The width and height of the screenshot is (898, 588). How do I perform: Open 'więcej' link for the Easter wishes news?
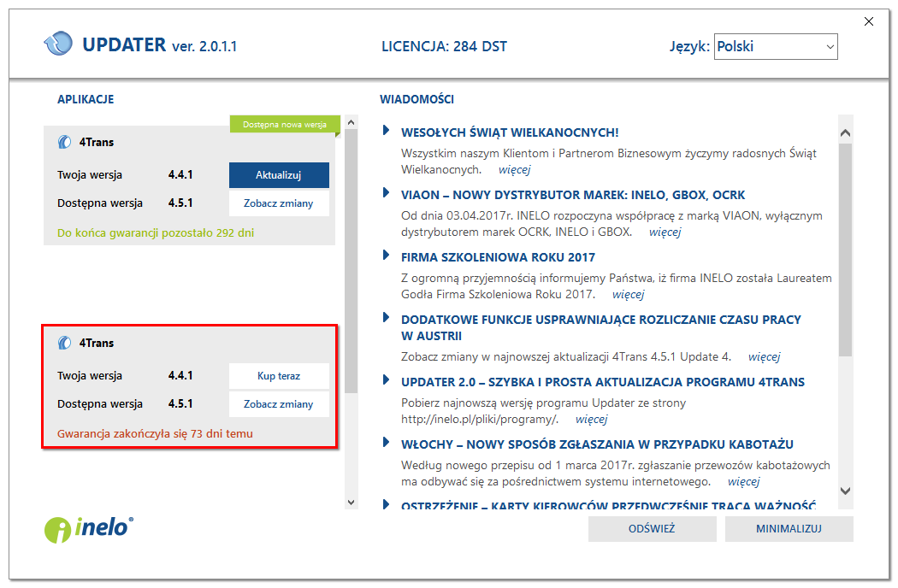point(514,169)
